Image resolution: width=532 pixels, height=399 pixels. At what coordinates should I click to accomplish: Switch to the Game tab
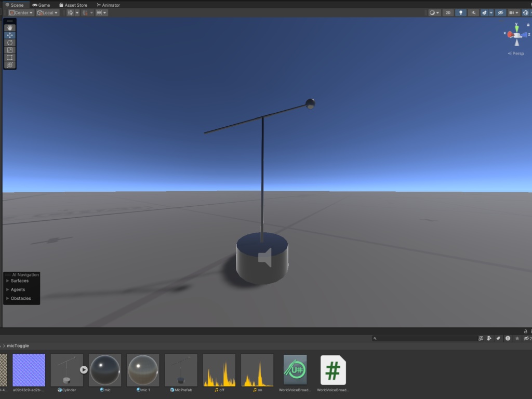tap(41, 5)
